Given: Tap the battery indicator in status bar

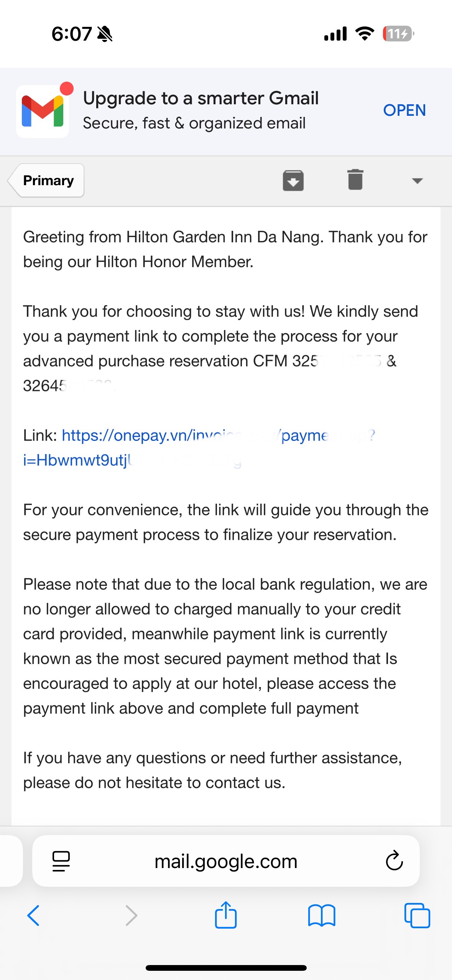Looking at the screenshot, I should [398, 34].
